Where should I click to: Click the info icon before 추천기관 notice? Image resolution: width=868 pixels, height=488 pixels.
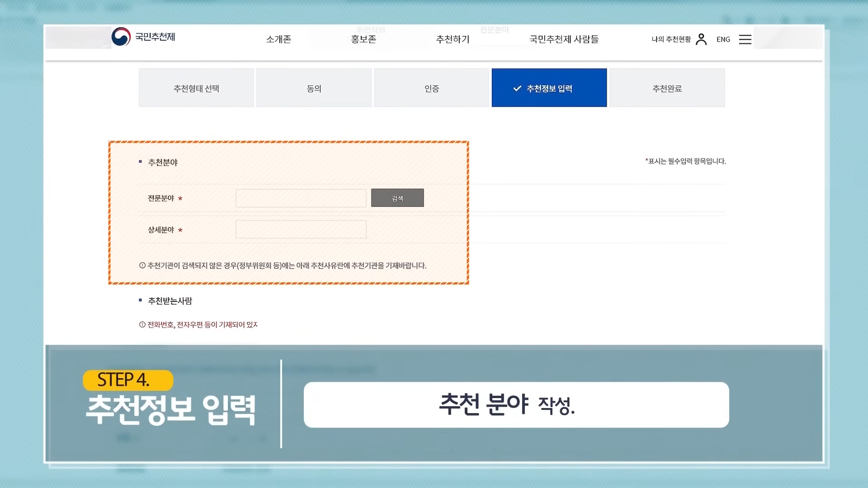click(x=142, y=266)
